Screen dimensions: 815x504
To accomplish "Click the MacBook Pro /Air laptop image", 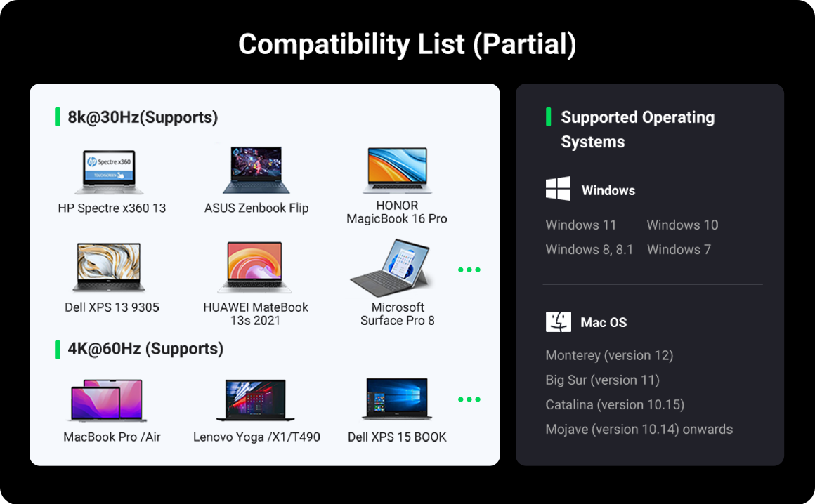I will (107, 401).
